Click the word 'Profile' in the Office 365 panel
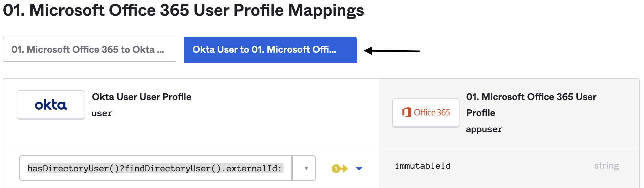 click(481, 113)
